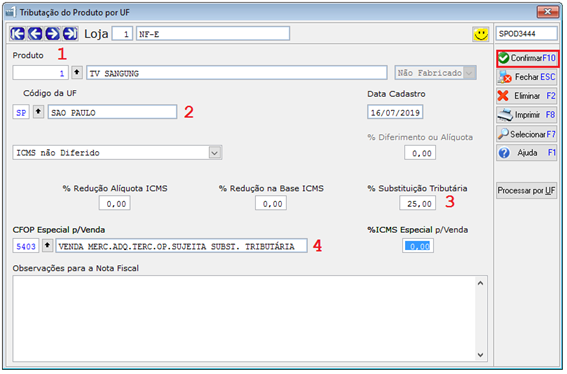This screenshot has height=374, width=567.
Task: Go to previous record arrow
Action: (x=35, y=34)
